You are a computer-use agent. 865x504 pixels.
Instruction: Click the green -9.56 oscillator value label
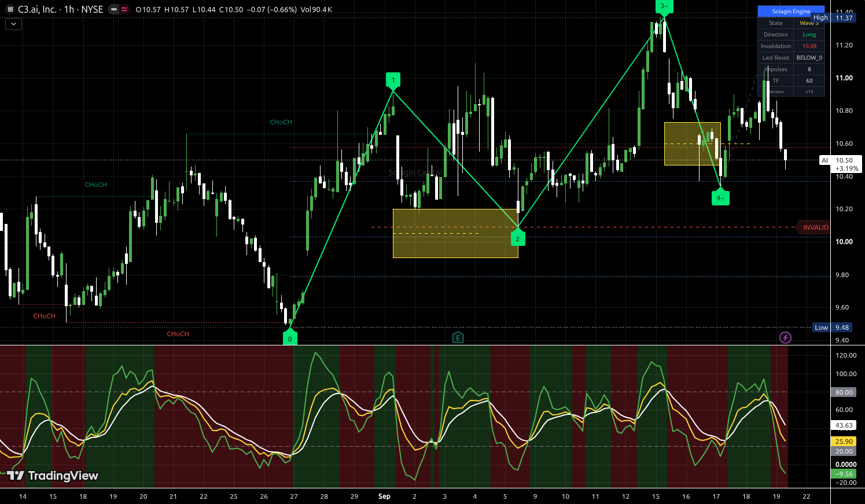click(844, 474)
